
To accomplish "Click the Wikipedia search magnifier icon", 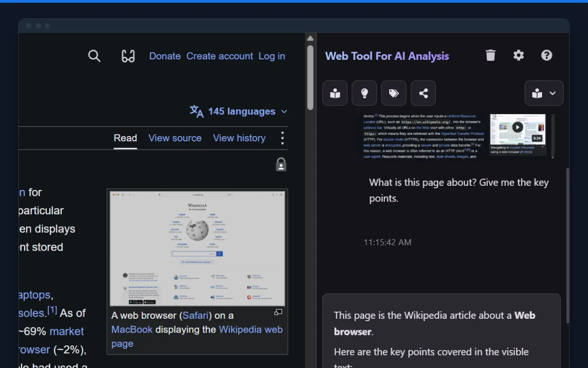I will tap(94, 56).
